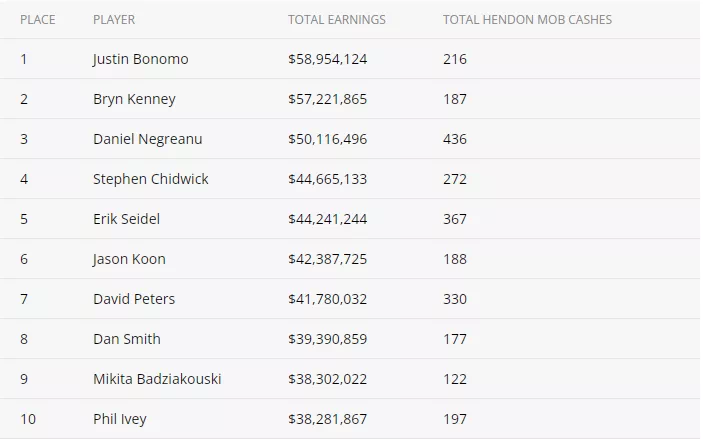This screenshot has height=439, width=703.
Task: Select the $50,116,496 earnings cell
Action: 327,139
